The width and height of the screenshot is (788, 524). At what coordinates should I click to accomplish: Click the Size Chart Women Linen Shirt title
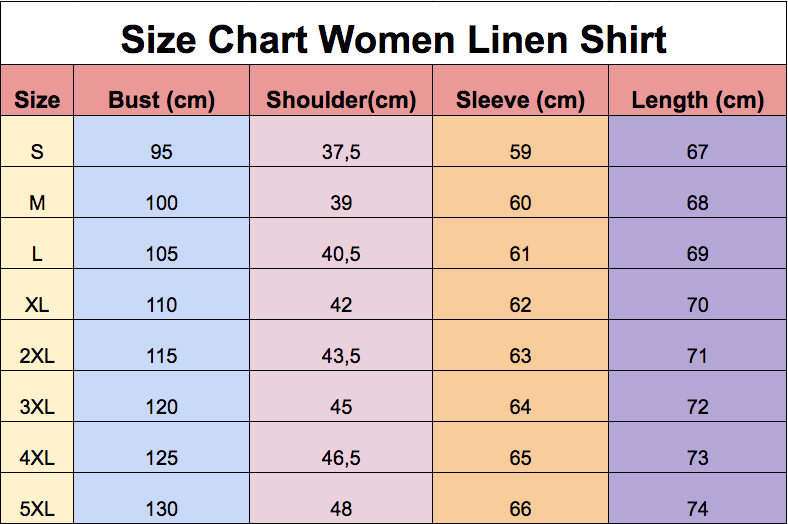pyautogui.click(x=393, y=39)
